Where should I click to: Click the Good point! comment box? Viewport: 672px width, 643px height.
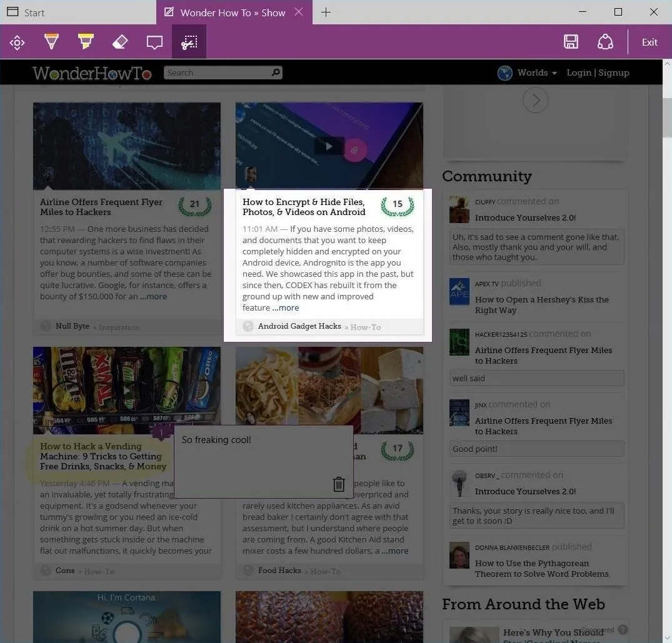point(536,449)
